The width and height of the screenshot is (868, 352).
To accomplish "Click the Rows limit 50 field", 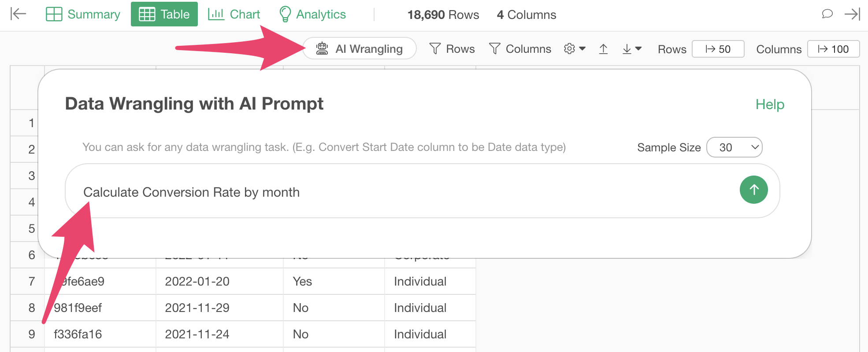I will click(718, 49).
